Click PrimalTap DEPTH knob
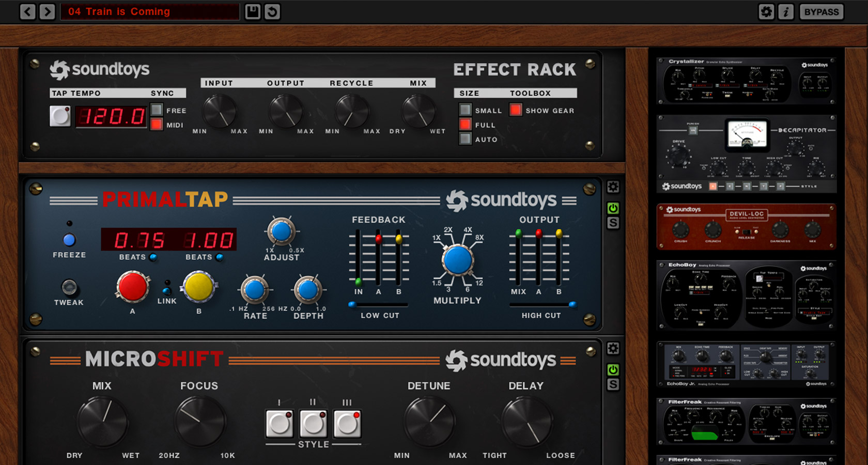868x465 pixels. pyautogui.click(x=308, y=290)
